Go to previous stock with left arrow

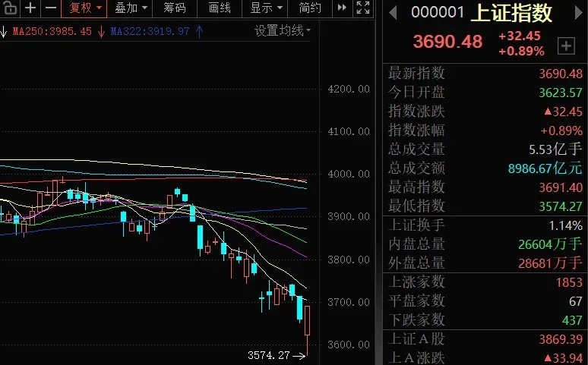393,12
